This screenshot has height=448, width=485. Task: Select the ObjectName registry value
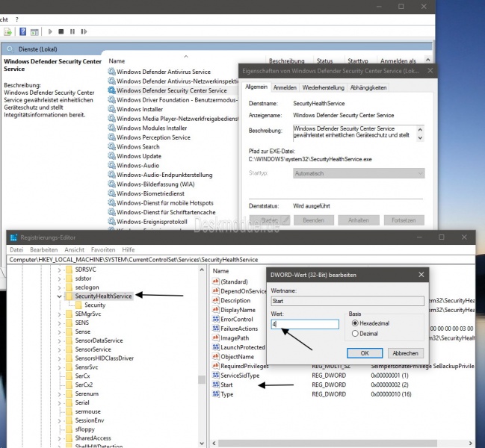pos(237,357)
